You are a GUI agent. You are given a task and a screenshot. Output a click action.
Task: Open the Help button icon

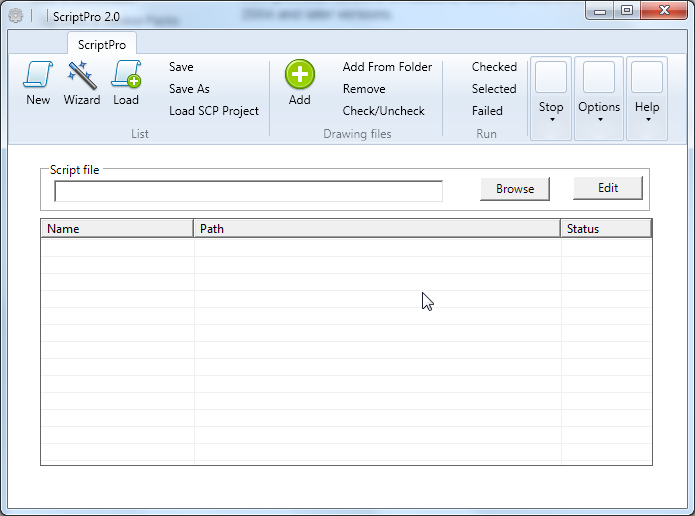647,77
